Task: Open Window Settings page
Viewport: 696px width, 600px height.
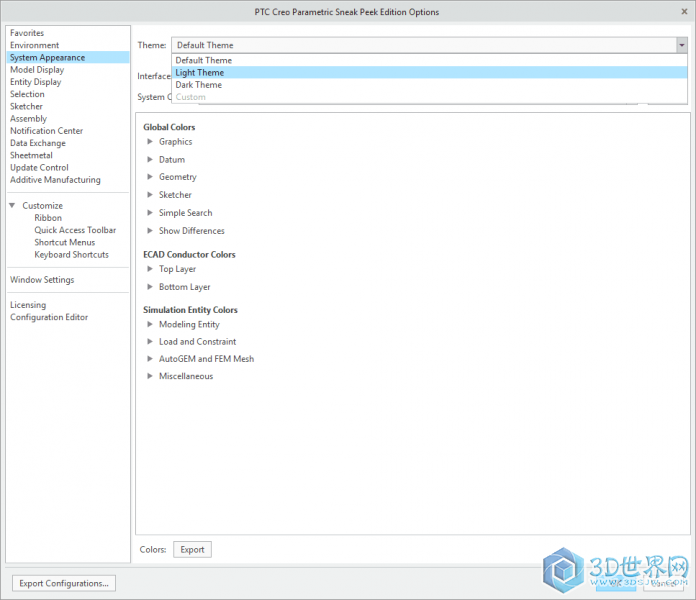Action: [x=42, y=280]
